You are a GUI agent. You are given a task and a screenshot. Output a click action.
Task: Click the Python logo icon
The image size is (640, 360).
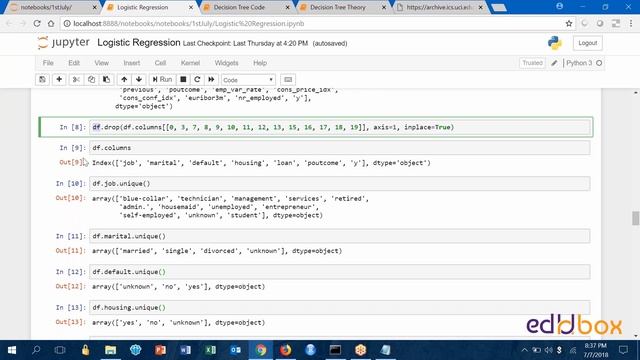(555, 43)
